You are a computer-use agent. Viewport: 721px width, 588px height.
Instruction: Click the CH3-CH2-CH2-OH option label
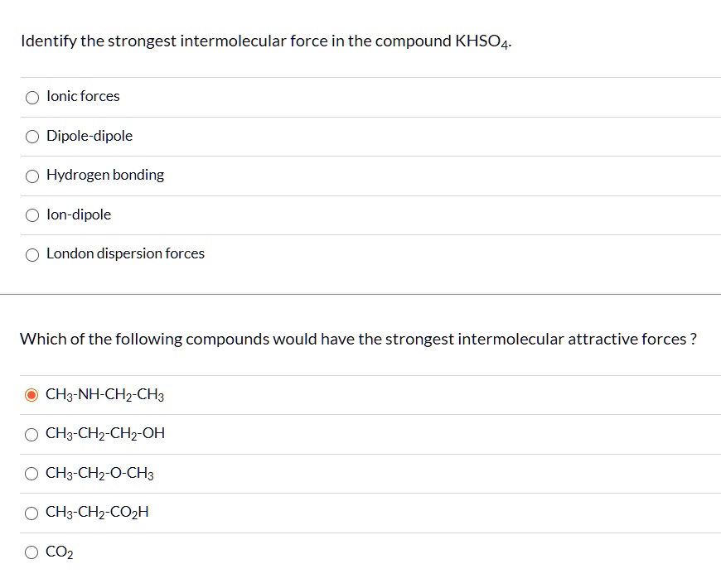(105, 434)
